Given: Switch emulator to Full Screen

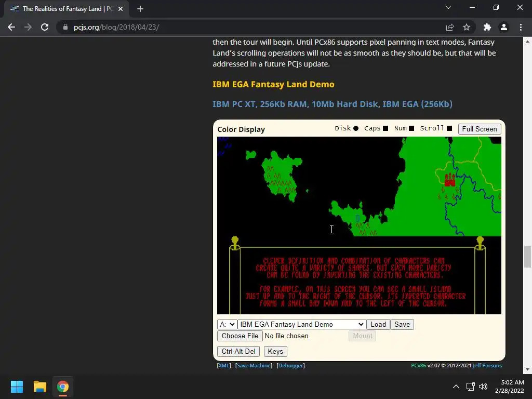Looking at the screenshot, I should click(x=480, y=129).
